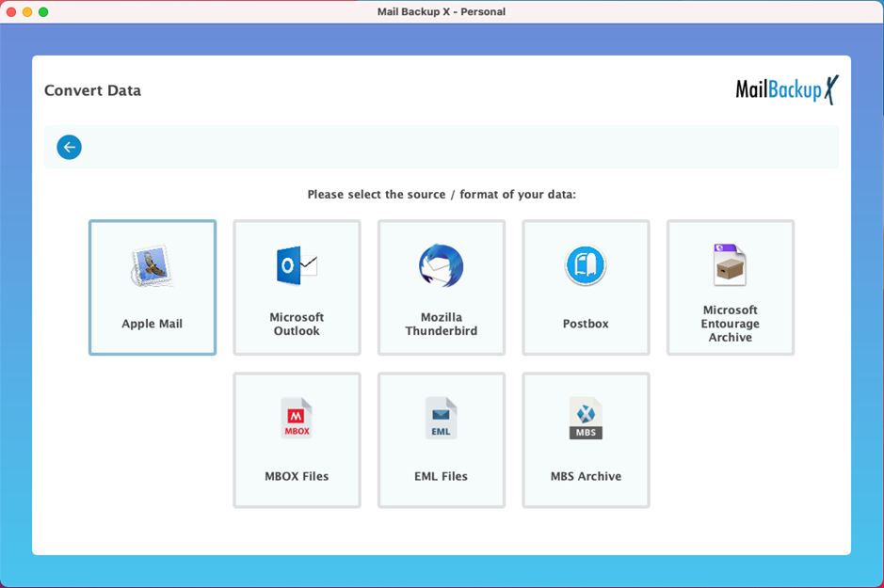Choose the Microsoft Outlook icon
Screen dimensions: 884x588
[297, 265]
